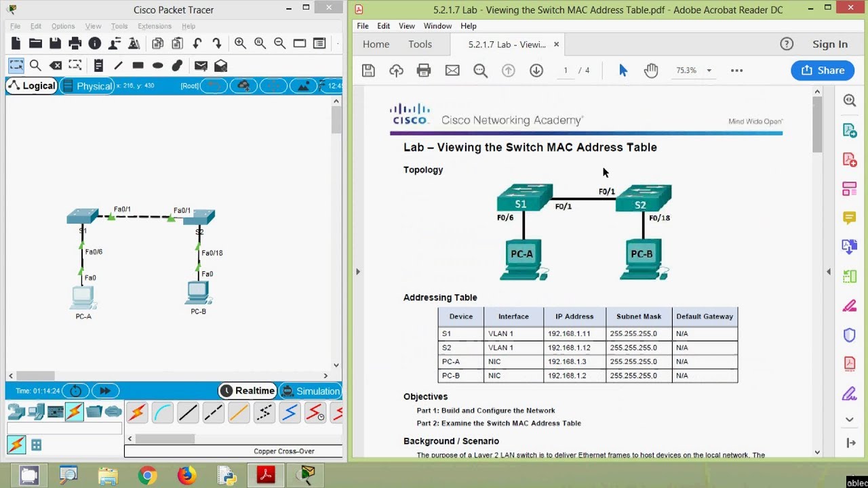The image size is (868, 488).
Task: Pick the Fiber orange cable
Action: pyautogui.click(x=239, y=412)
